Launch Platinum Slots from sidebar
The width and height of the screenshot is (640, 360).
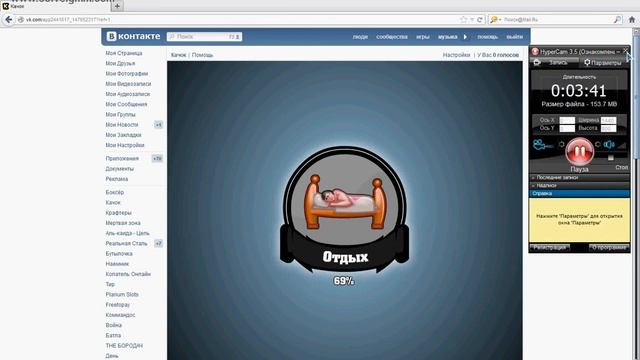pos(122,294)
